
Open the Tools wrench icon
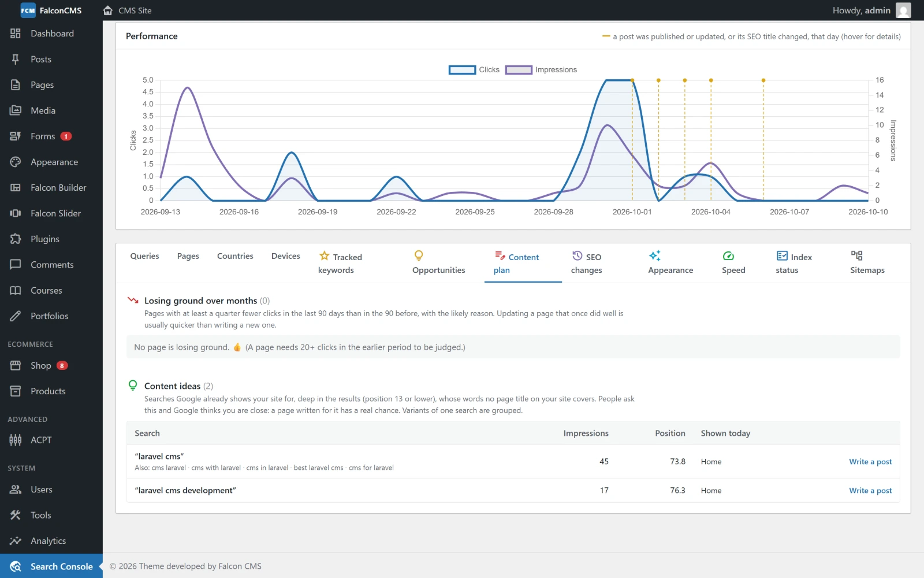(16, 515)
